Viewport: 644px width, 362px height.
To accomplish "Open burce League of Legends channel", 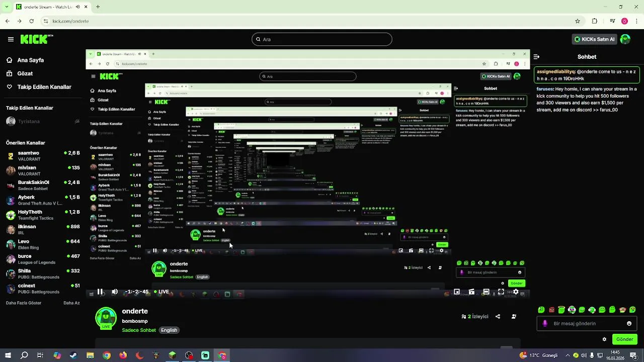I will pos(43,259).
